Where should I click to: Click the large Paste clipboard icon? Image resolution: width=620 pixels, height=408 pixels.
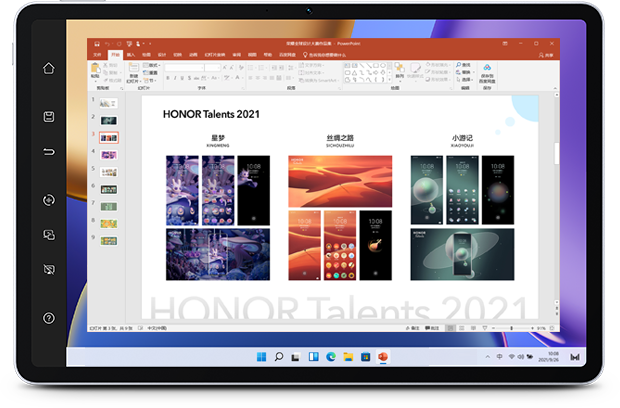click(x=95, y=68)
